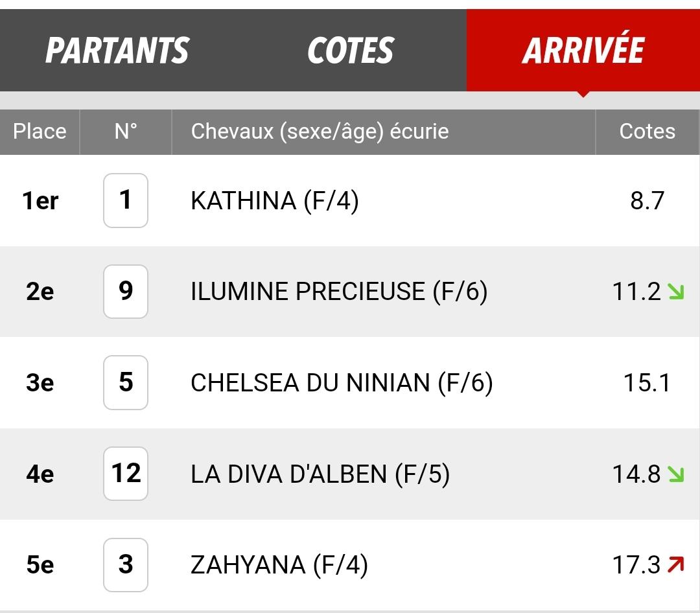Open horse KATHINA (F/4)
The width and height of the screenshot is (700, 613).
pyautogui.click(x=275, y=200)
